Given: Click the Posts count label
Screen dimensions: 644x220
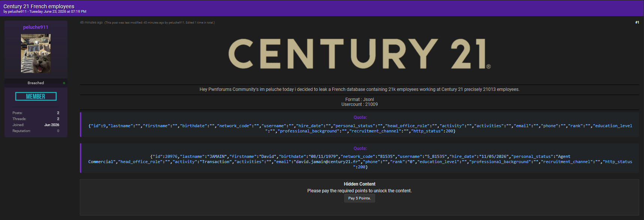Looking at the screenshot, I should (x=18, y=113).
